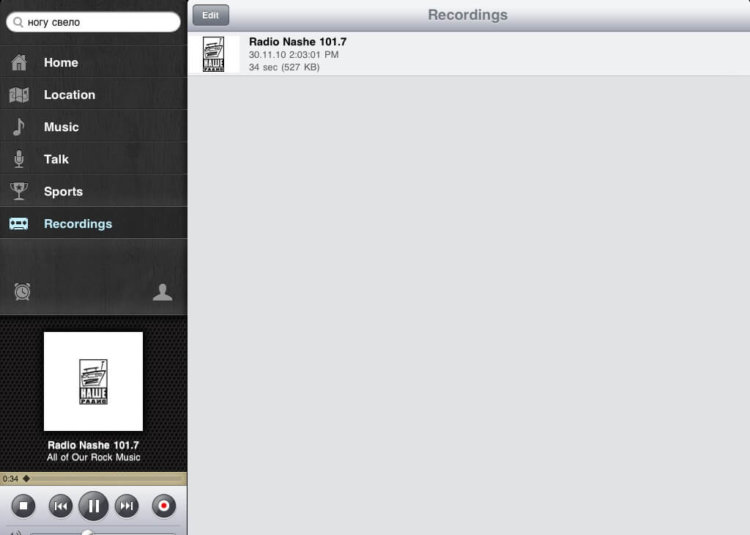Screen dimensions: 750x535
Task: Click the recording's Nashe Radio logo thumbnail
Action: [x=213, y=54]
